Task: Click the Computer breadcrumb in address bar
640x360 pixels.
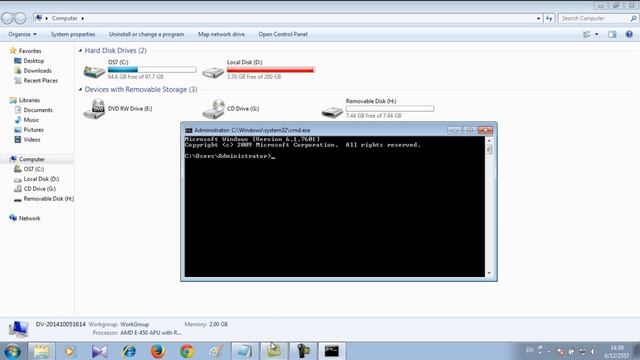Action: coord(64,18)
